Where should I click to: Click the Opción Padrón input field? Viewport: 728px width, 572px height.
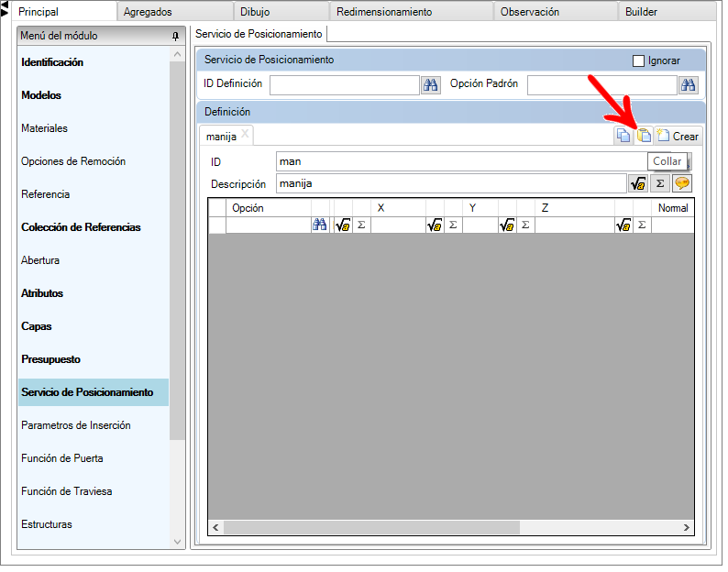click(602, 85)
